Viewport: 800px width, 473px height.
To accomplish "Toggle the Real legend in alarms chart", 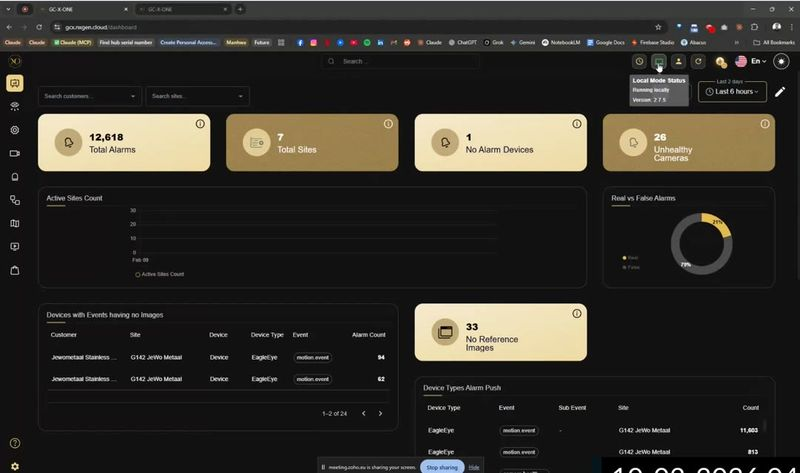I will click(x=630, y=258).
